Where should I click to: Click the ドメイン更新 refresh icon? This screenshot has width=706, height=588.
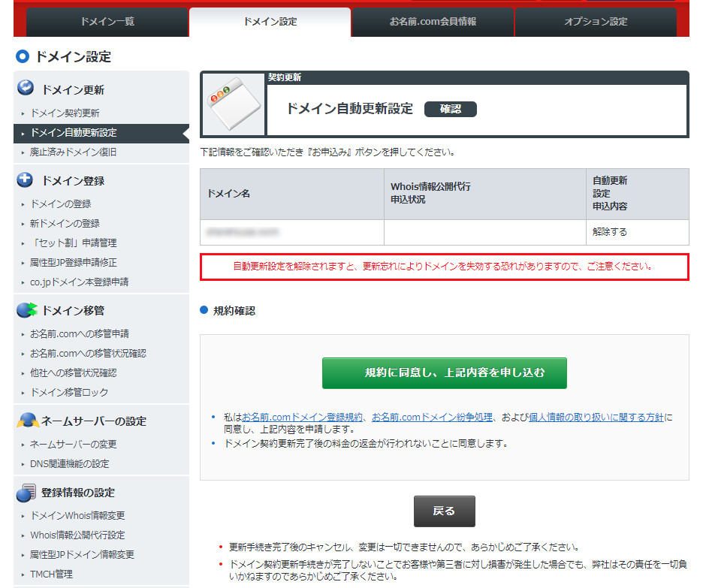tap(26, 89)
